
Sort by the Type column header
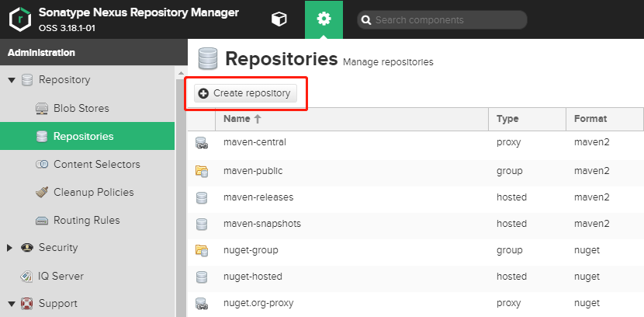(527, 119)
